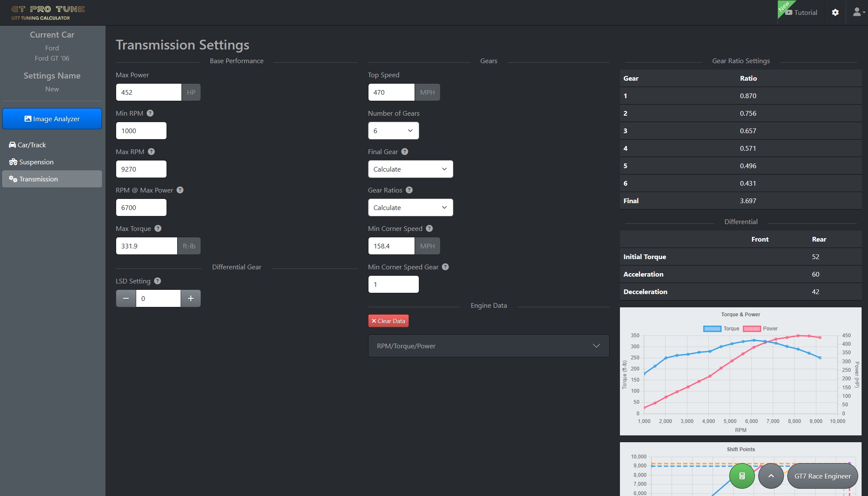Open the settings gear in the top bar
The width and height of the screenshot is (868, 496).
click(x=836, y=12)
